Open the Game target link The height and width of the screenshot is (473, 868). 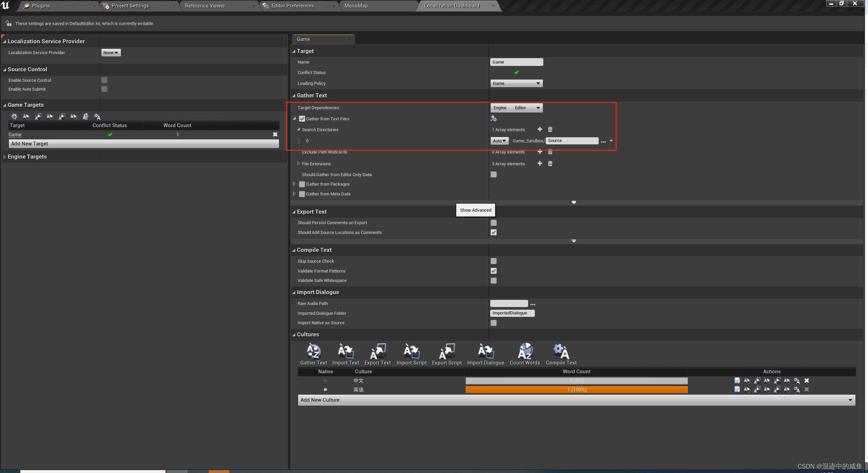pos(15,135)
